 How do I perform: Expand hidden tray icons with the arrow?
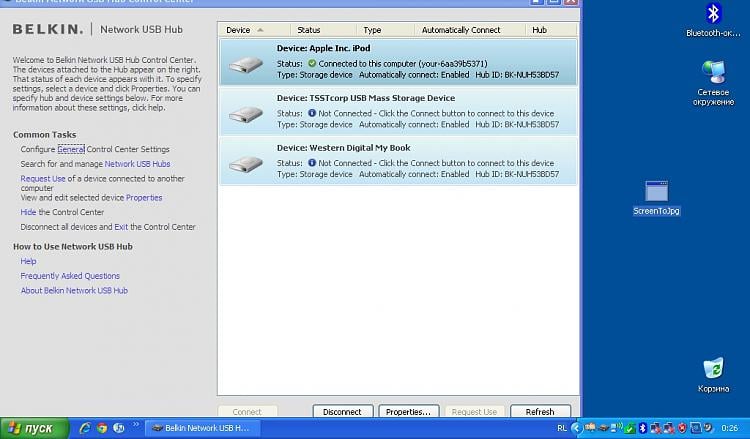pos(576,428)
